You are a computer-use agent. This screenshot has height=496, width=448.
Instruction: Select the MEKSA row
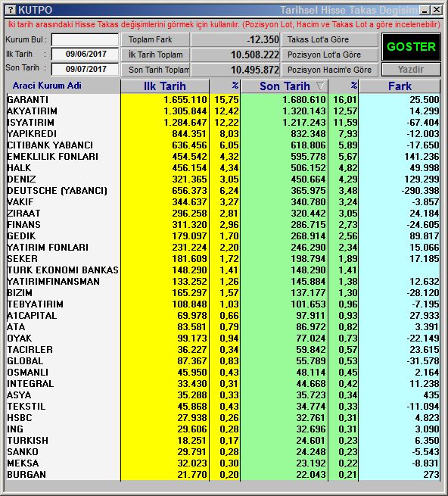click(223, 463)
